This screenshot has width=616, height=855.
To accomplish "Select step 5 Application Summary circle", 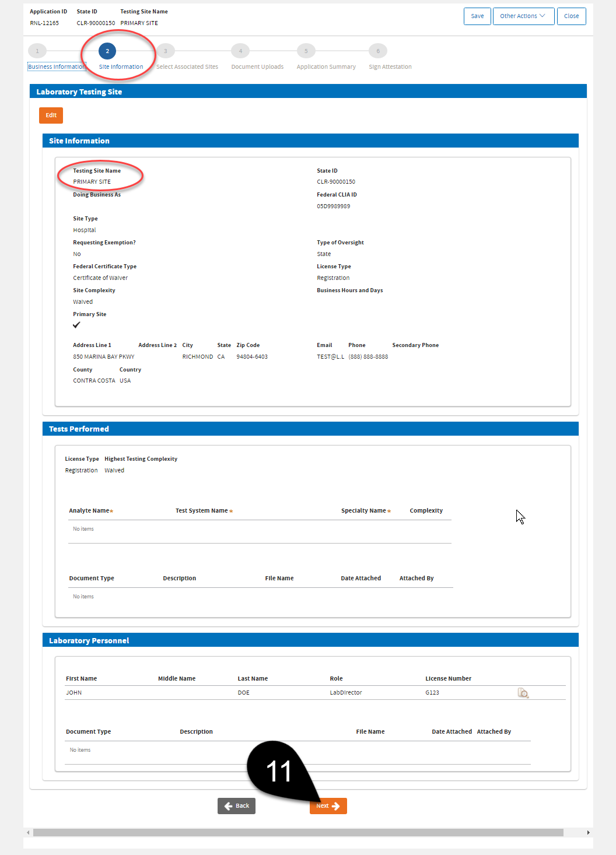I will coord(306,51).
